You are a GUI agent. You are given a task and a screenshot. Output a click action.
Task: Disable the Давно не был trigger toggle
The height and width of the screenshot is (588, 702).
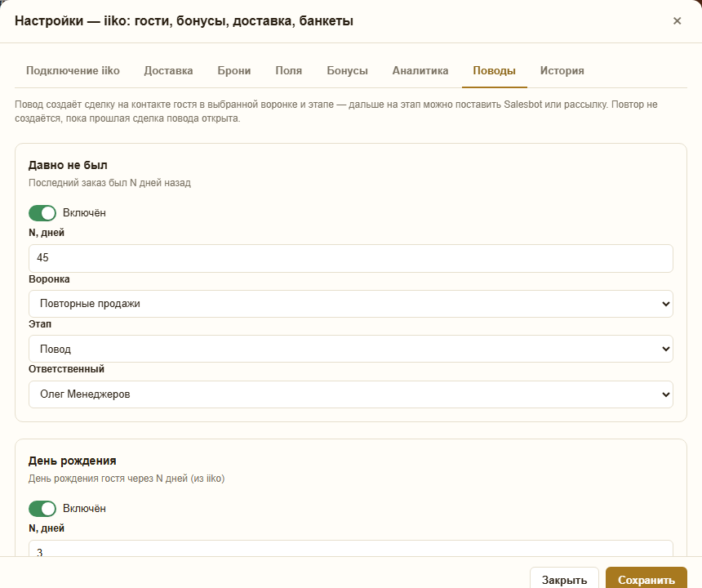(42, 213)
